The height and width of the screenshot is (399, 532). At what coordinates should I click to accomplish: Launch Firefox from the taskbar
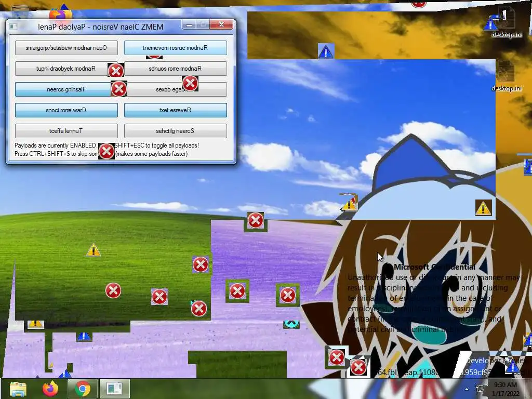(x=50, y=389)
